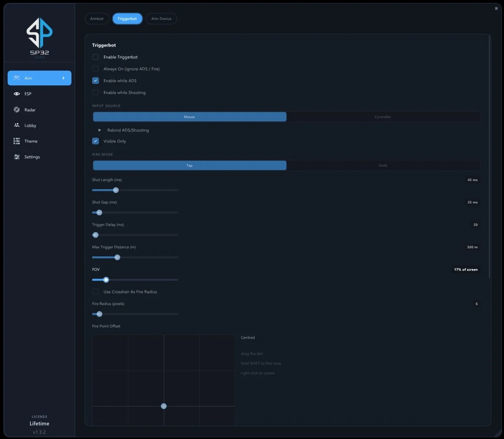Open the Settings sliders icon
The width and height of the screenshot is (504, 439).
point(17,156)
